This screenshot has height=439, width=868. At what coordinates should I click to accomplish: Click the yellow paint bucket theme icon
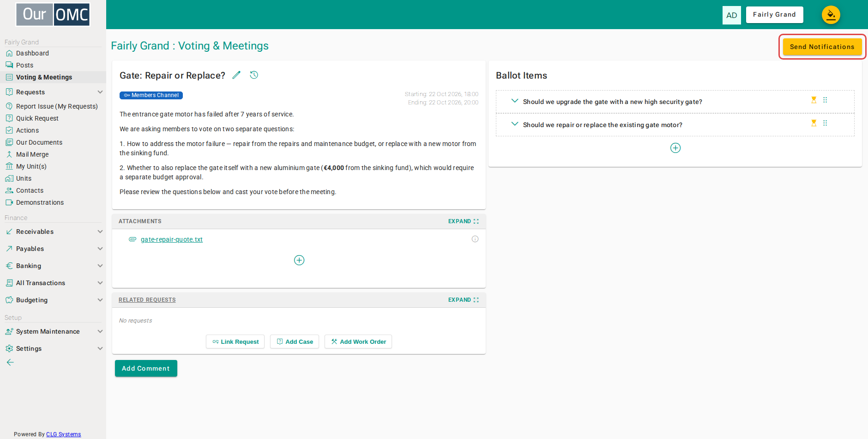[x=831, y=15]
